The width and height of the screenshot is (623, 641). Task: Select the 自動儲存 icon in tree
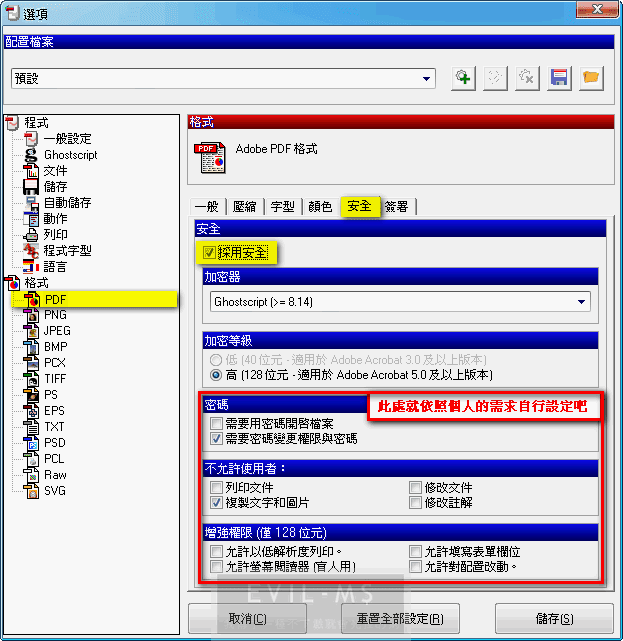click(31, 203)
